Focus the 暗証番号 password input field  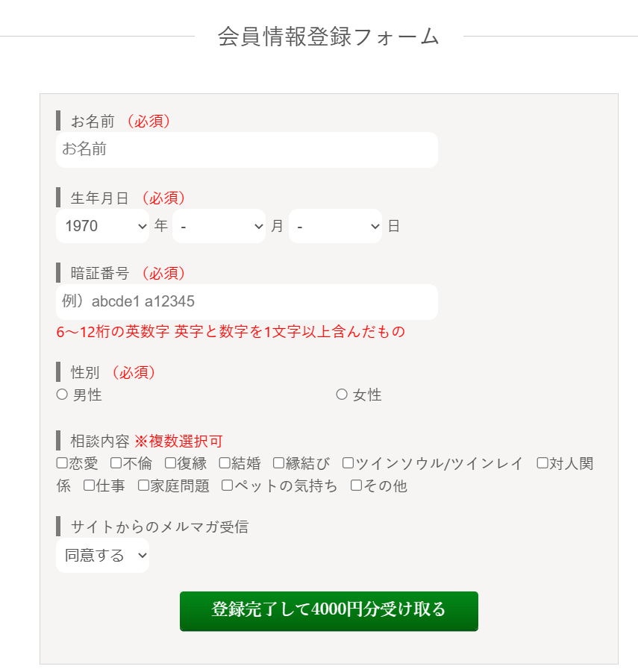tap(246, 302)
